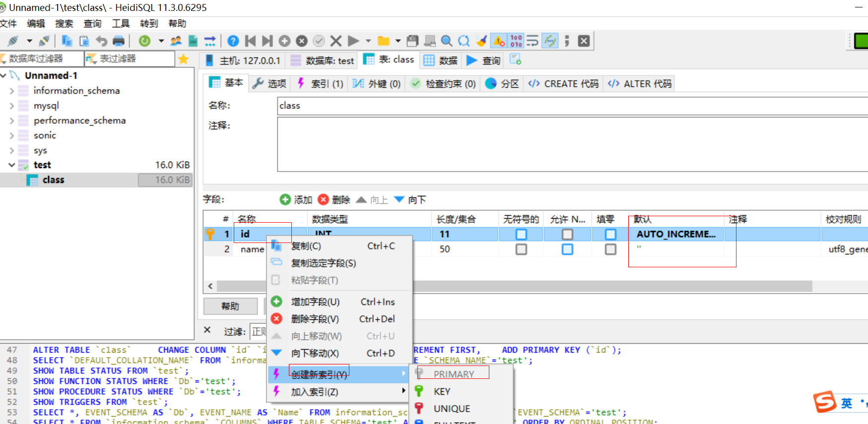Click the 帮助 help button
This screenshot has height=424, width=868.
click(230, 306)
